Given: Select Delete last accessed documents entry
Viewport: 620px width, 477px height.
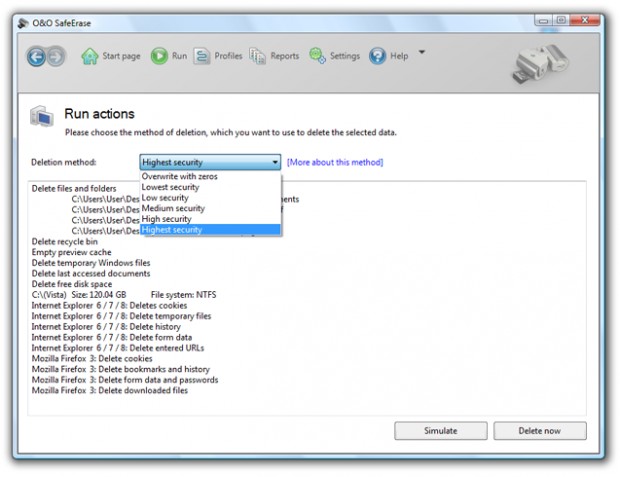Looking at the screenshot, I should click(x=91, y=274).
